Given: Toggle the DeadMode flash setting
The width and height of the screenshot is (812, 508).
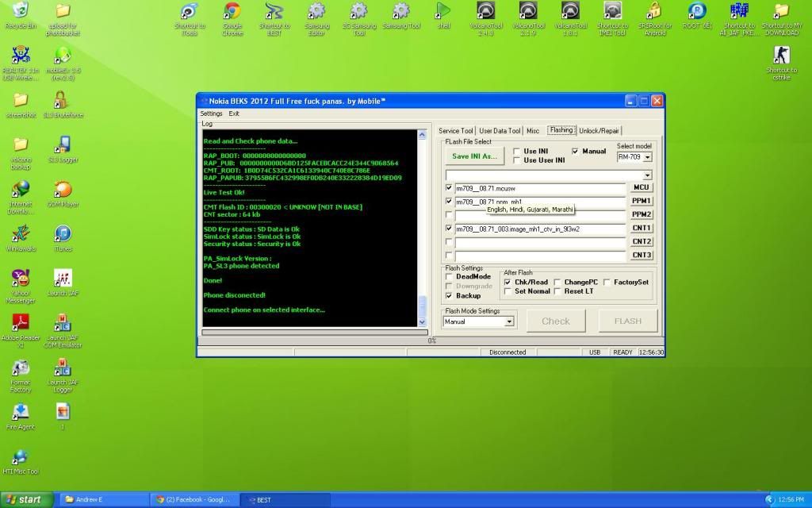Looking at the screenshot, I should click(x=450, y=277).
